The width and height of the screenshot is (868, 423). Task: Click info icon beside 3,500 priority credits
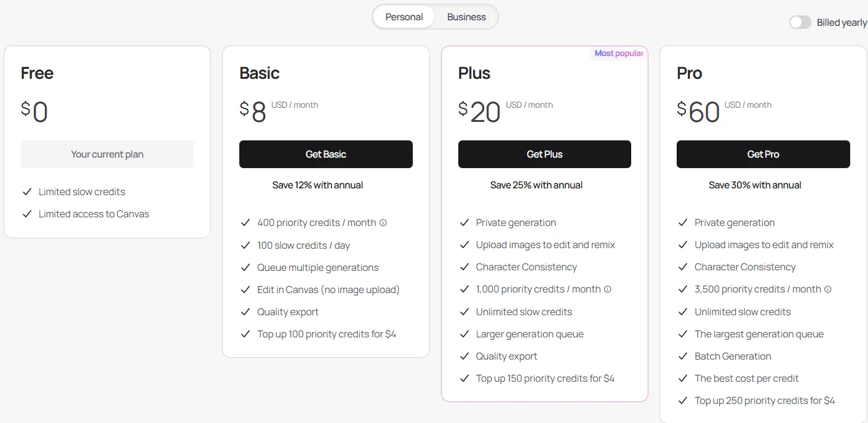pos(828,289)
